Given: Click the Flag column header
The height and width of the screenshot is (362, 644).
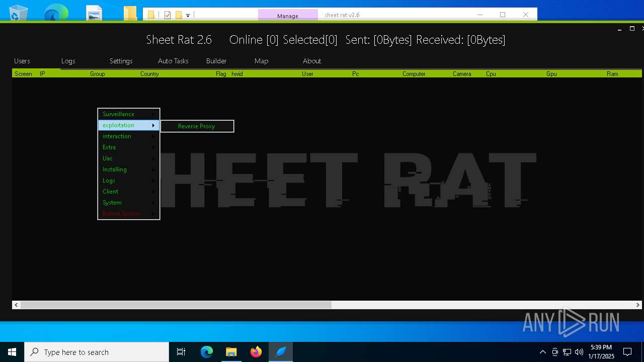Looking at the screenshot, I should tap(221, 74).
